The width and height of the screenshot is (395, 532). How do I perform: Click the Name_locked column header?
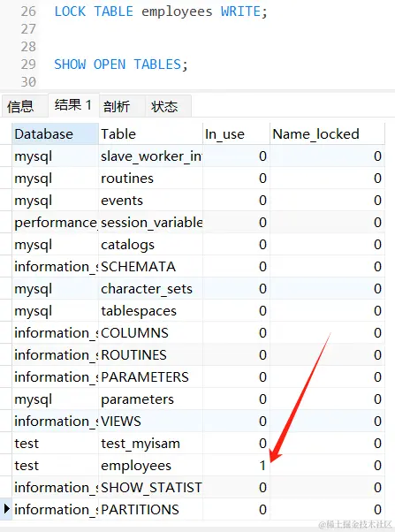328,134
